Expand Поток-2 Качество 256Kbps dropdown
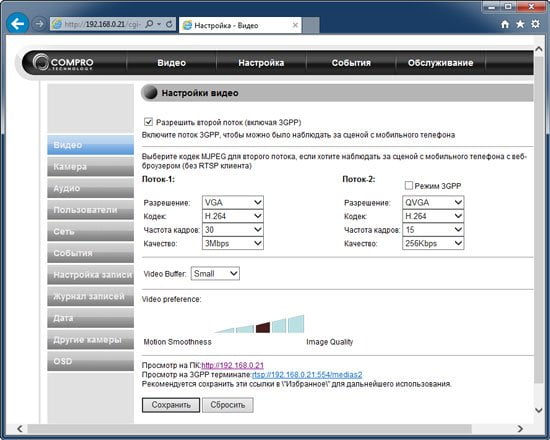The height and width of the screenshot is (440, 550). point(433,243)
